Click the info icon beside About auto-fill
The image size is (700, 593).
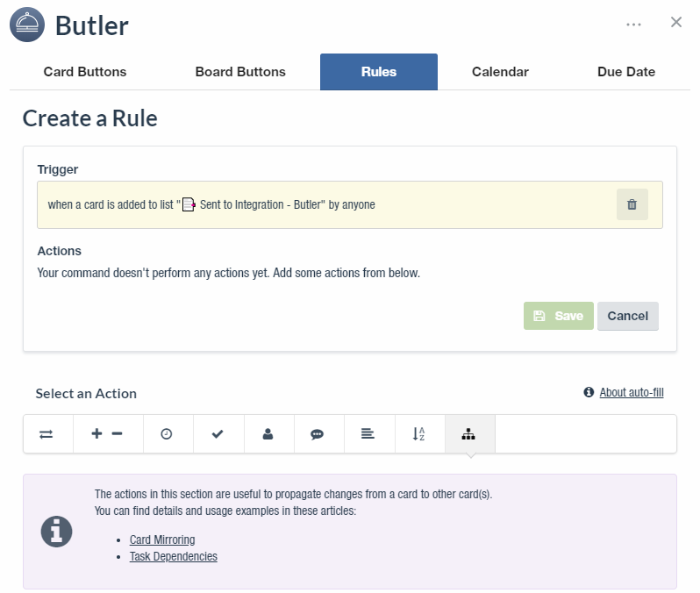pyautogui.click(x=589, y=392)
